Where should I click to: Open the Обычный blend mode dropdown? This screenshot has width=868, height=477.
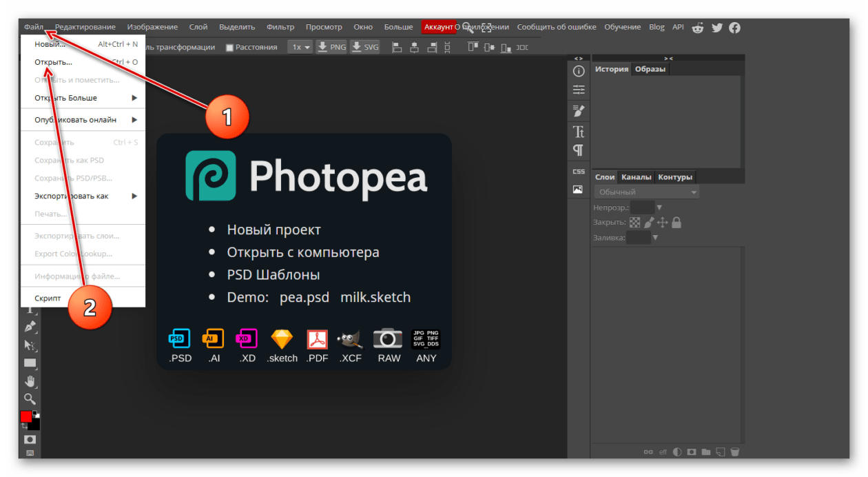pos(646,192)
